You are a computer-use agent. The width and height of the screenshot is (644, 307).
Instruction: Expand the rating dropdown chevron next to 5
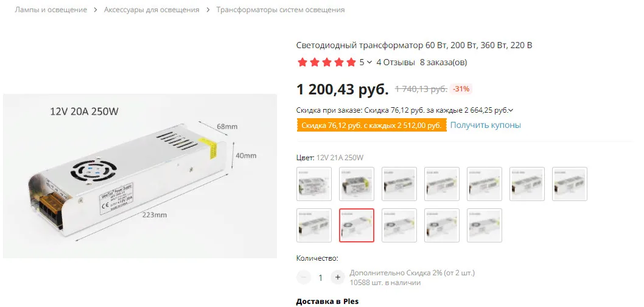[x=369, y=63]
